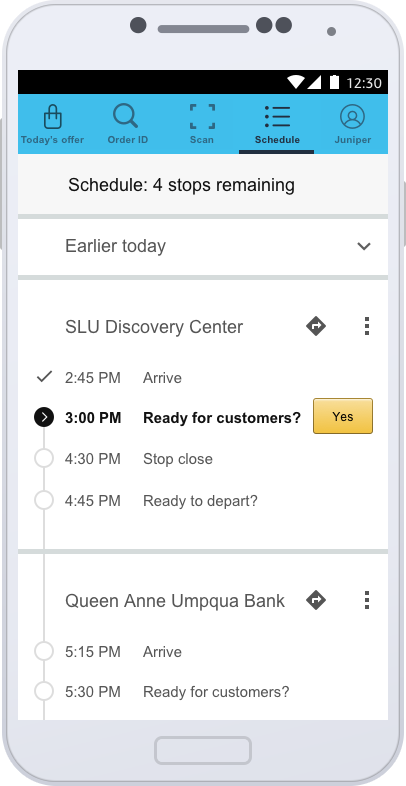This screenshot has height=786, width=406.
Task: Open SLU Discovery Center three-dot menu
Action: point(367,326)
